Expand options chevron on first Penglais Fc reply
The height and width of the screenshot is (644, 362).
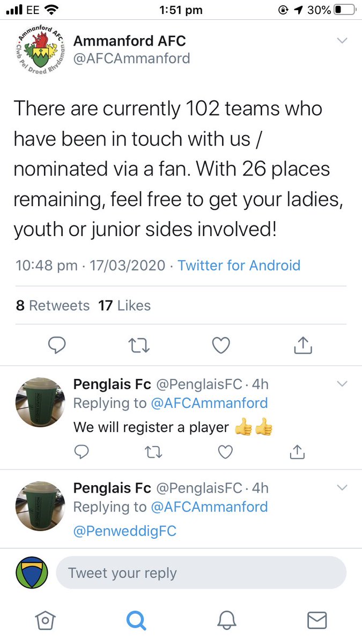pyautogui.click(x=342, y=384)
